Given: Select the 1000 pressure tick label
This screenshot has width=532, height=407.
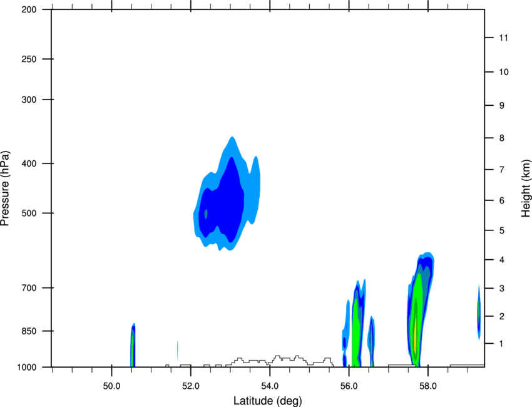Looking at the screenshot, I should tap(27, 368).
